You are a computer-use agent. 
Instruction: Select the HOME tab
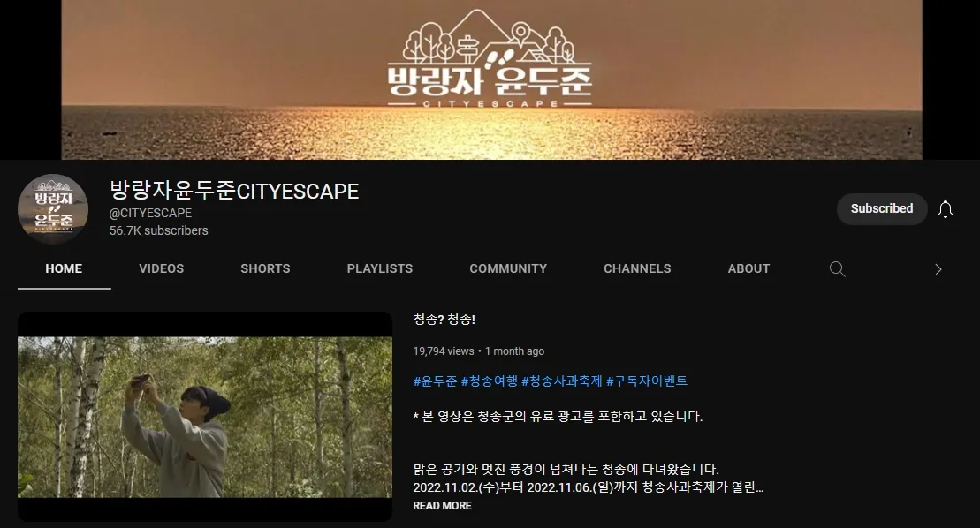pyautogui.click(x=64, y=268)
